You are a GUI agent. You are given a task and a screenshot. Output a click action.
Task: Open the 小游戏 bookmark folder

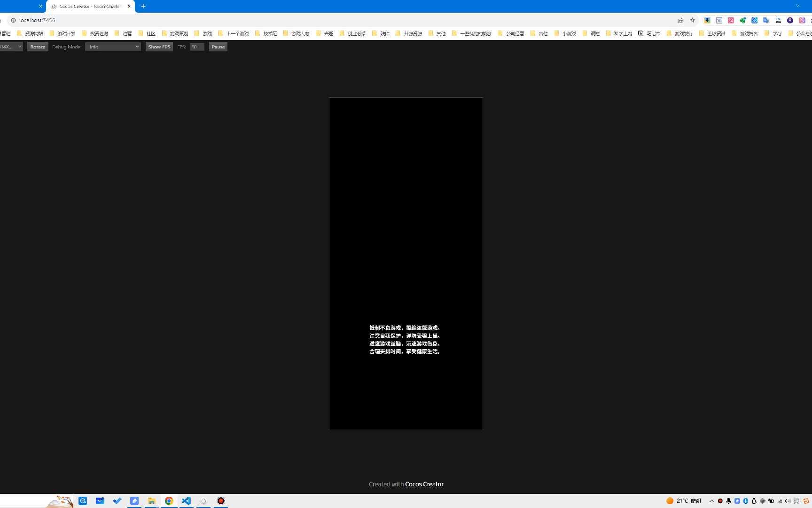(565, 33)
